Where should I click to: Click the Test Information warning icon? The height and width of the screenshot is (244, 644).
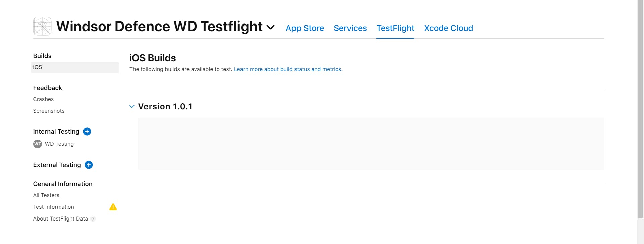pos(113,207)
